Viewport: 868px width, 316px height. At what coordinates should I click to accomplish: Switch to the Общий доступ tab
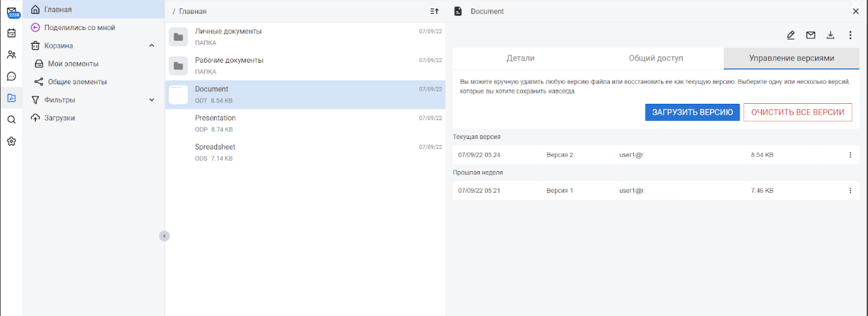655,58
